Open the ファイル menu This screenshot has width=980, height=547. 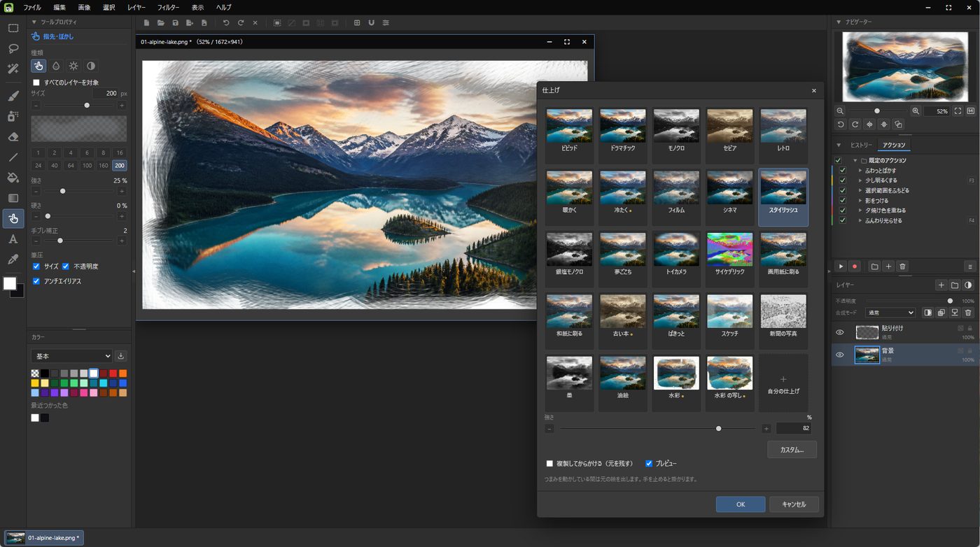pyautogui.click(x=31, y=7)
